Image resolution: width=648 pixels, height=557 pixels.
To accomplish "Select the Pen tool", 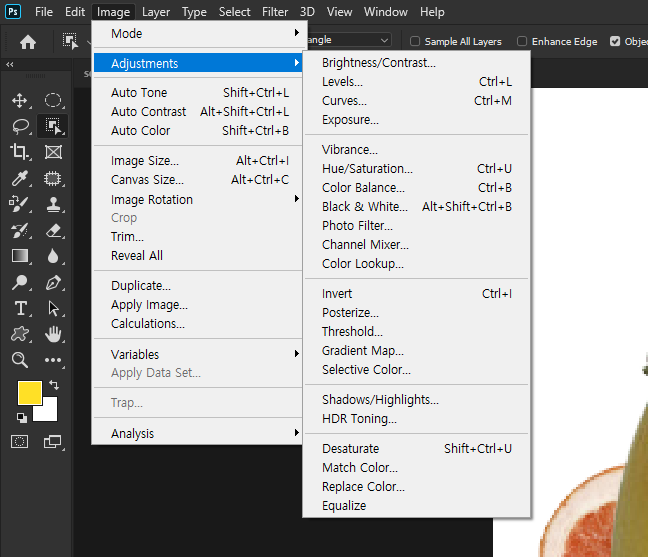I will (x=53, y=283).
